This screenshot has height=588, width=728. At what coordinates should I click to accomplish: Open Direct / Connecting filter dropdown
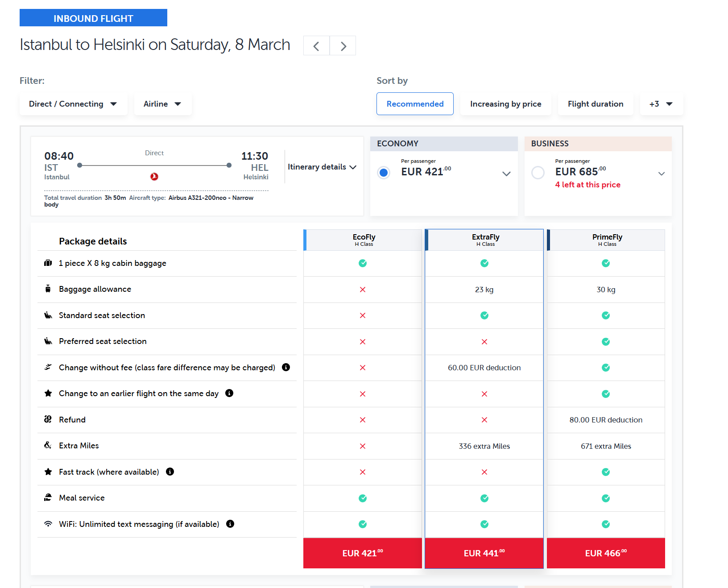click(x=73, y=104)
